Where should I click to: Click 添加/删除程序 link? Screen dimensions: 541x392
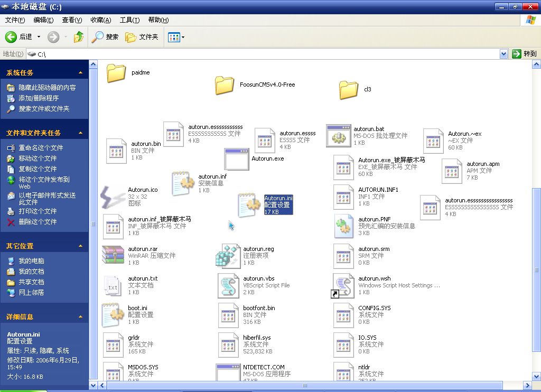[39, 98]
